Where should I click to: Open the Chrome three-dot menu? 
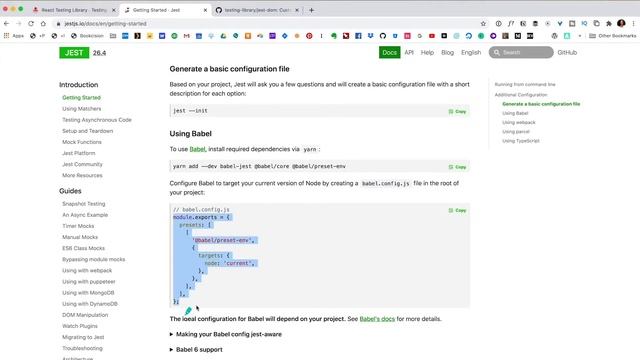coord(633,24)
